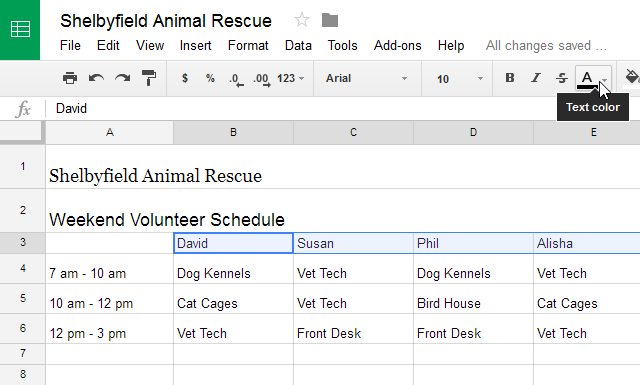
Task: Click the Print icon in toolbar
Action: (70, 78)
